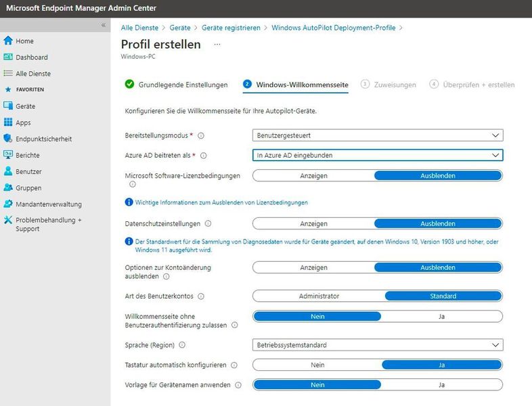The width and height of the screenshot is (532, 406).
Task: Open Geräte devices icon in favorites
Action: 8,106
